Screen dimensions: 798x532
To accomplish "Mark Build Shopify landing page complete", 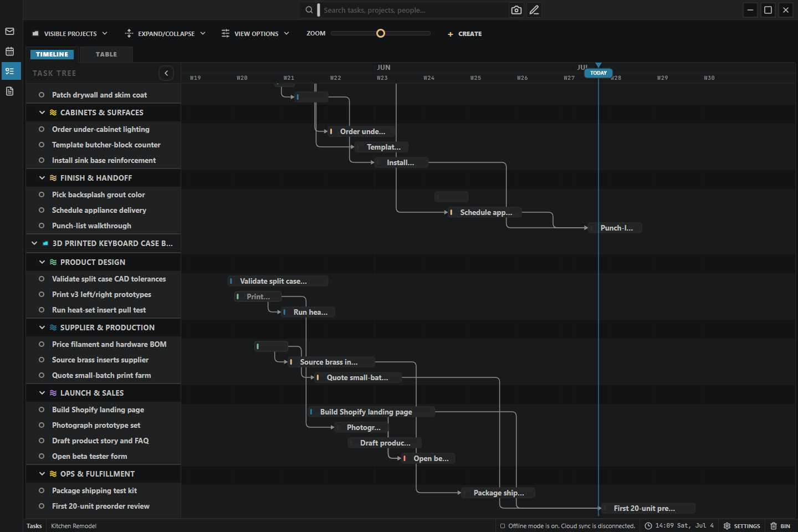I will click(42, 410).
